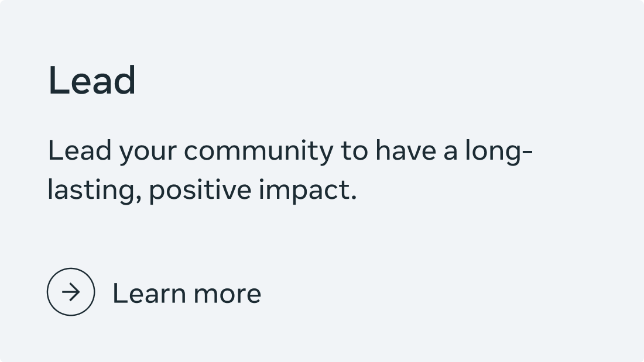This screenshot has height=362, width=644.
Task: Activate the Learn more call-to-action
Action: 186,293
